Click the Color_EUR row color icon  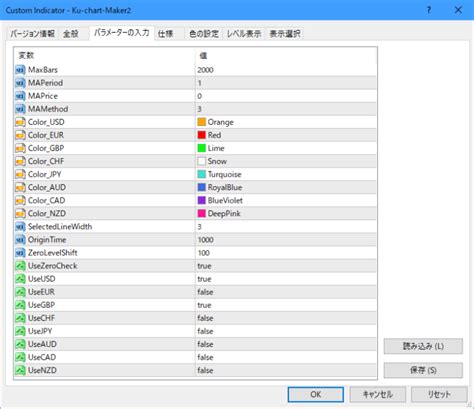tap(20, 135)
